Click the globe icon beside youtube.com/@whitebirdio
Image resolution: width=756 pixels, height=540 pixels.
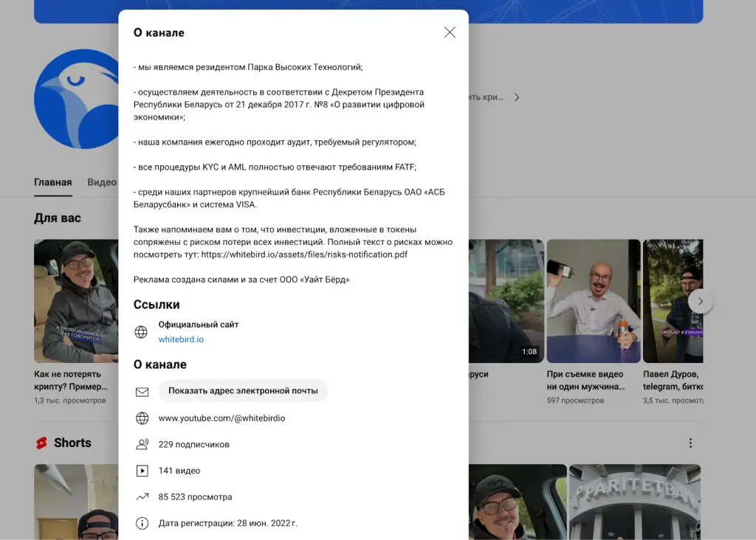pos(142,418)
